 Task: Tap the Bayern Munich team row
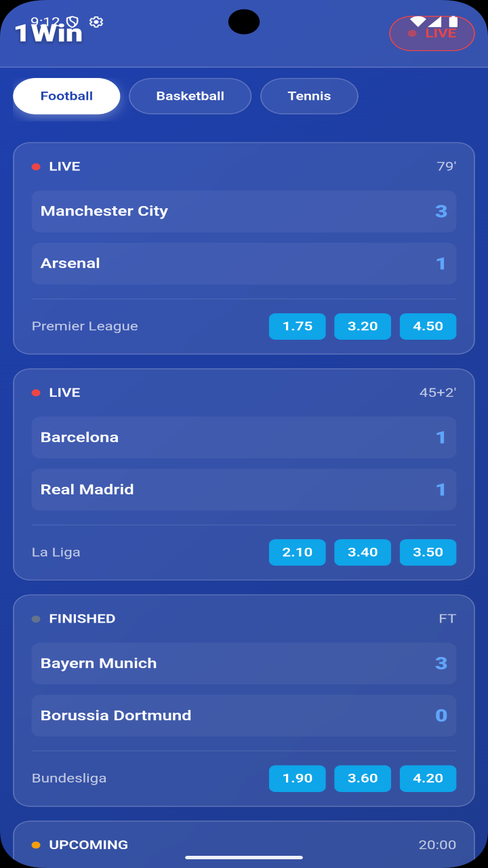pos(244,663)
